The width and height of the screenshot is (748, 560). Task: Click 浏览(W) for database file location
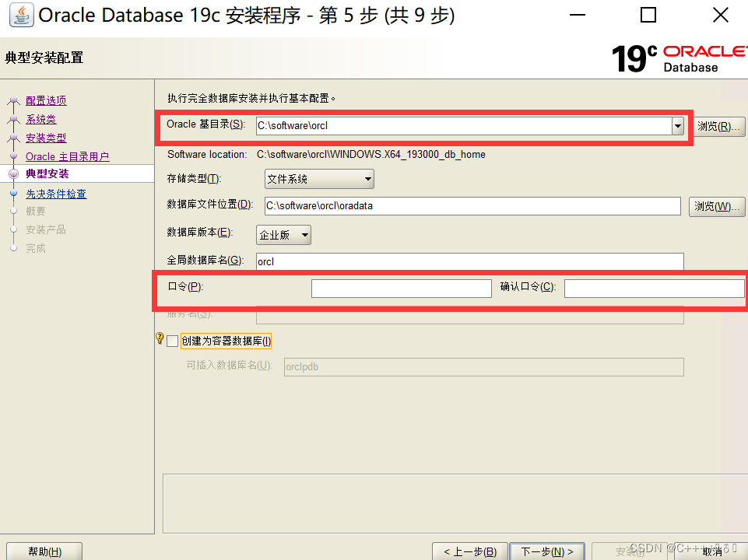[x=717, y=206]
